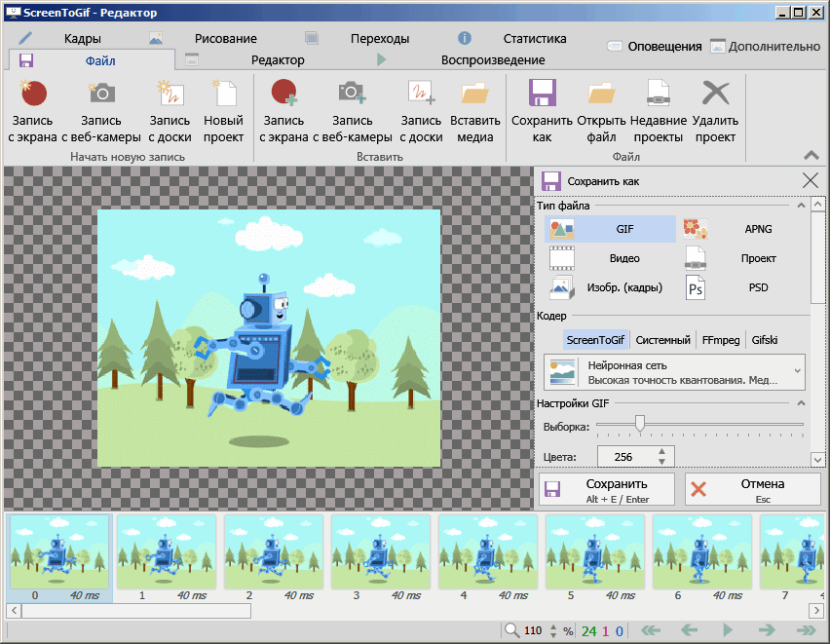
Task: Click 'Вставить медиа' folder icon
Action: pyautogui.click(x=474, y=94)
